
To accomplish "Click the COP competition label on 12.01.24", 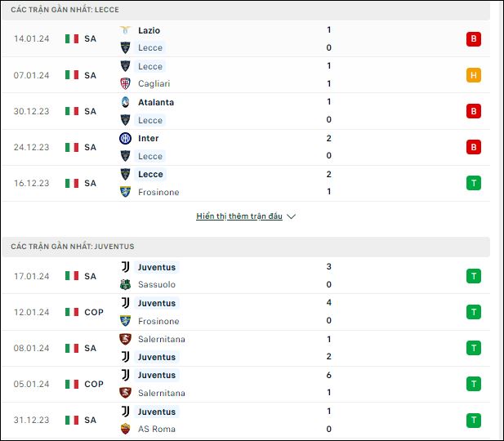I will pos(94,312).
